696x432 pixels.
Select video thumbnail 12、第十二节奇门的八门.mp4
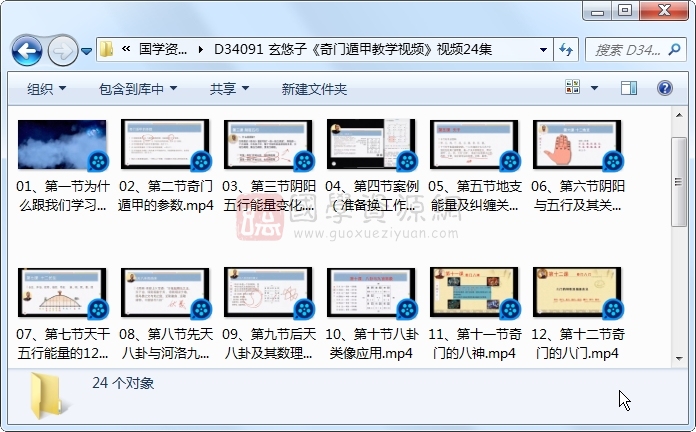click(577, 293)
